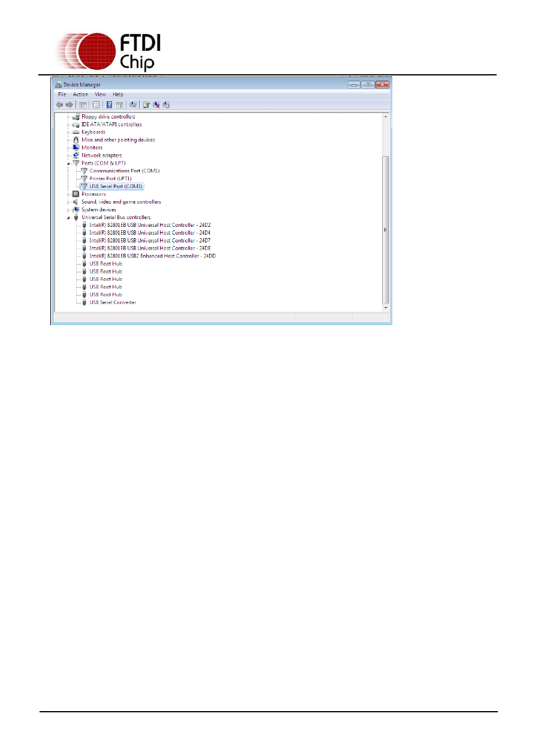535x756 pixels.
Task: Select the USB Serial Converter device
Action: pyautogui.click(x=113, y=302)
